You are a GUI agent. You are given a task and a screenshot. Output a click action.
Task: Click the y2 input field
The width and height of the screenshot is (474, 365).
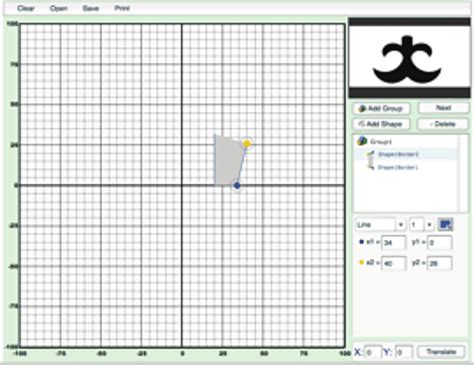click(x=440, y=263)
